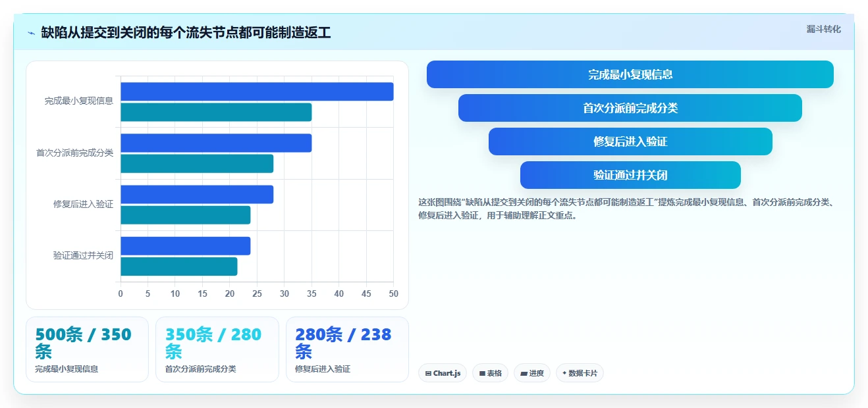Select the 修复后进入验证 funnel stage
868x408 pixels.
[x=630, y=141]
